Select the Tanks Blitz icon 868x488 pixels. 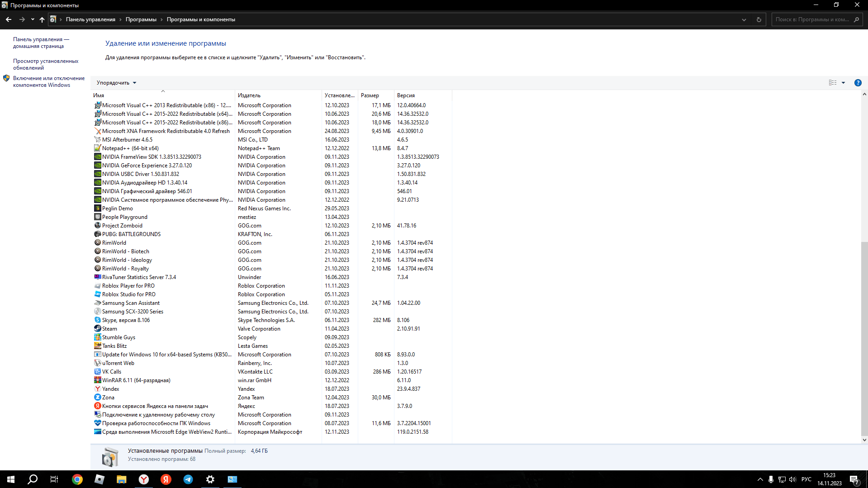(x=97, y=346)
